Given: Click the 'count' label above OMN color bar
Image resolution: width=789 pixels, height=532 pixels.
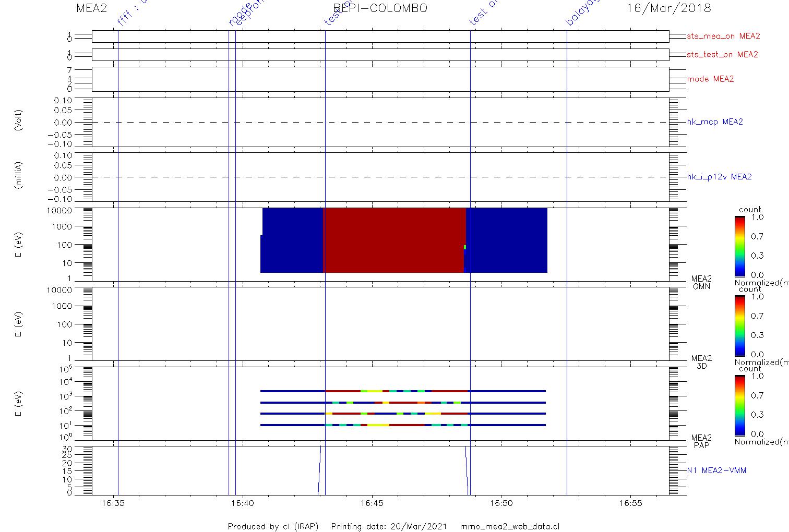Looking at the screenshot, I should pyautogui.click(x=750, y=210).
